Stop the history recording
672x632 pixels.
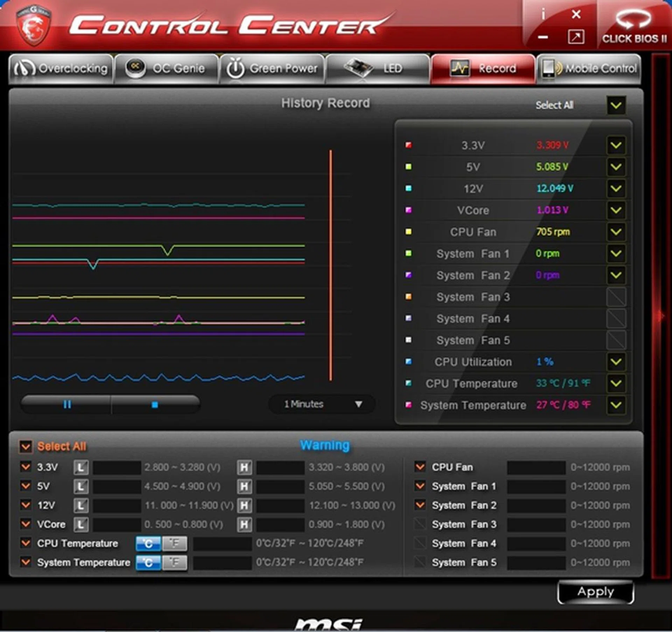[x=155, y=405]
